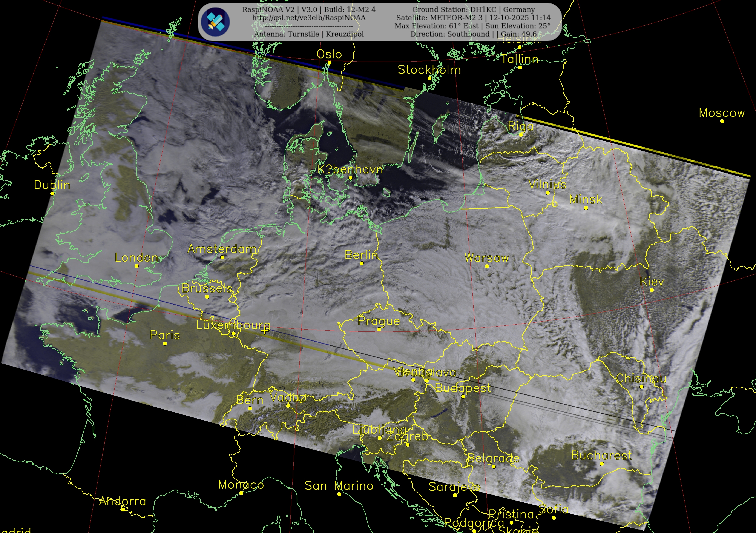This screenshot has height=533, width=756.
Task: Click the London city label
Action: (x=136, y=258)
